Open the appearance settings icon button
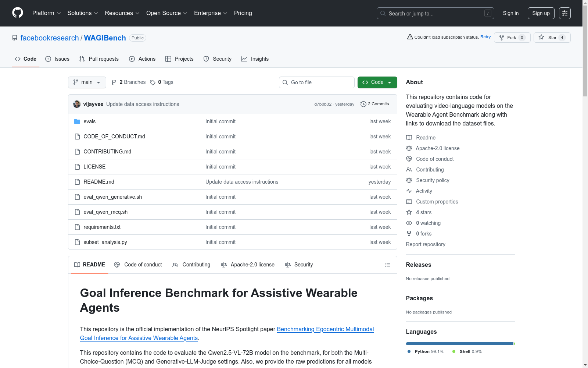Screen dimensions: 588x368 point(565,13)
